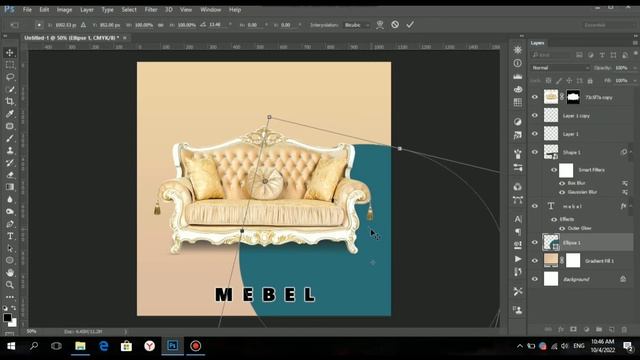Open the Image menu
The height and width of the screenshot is (360, 640).
[x=64, y=9]
